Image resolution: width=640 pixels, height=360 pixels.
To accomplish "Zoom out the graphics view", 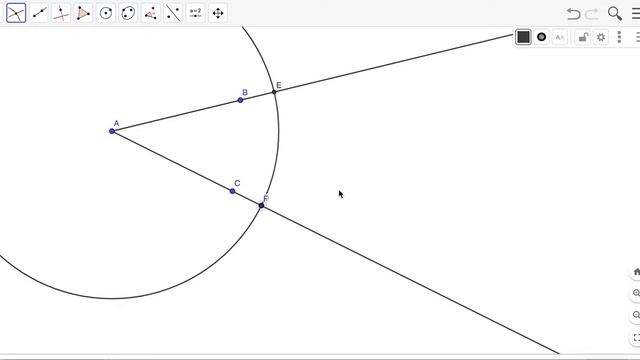I will (636, 315).
